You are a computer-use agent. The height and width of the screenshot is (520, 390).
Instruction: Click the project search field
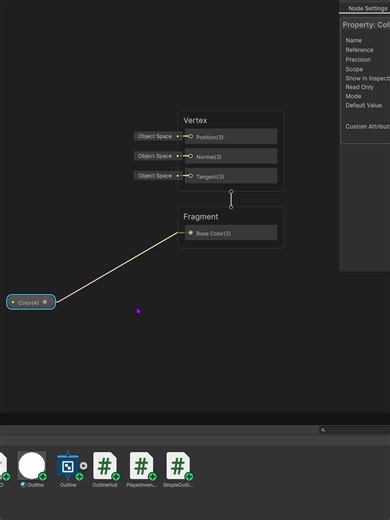pyautogui.click(x=355, y=430)
